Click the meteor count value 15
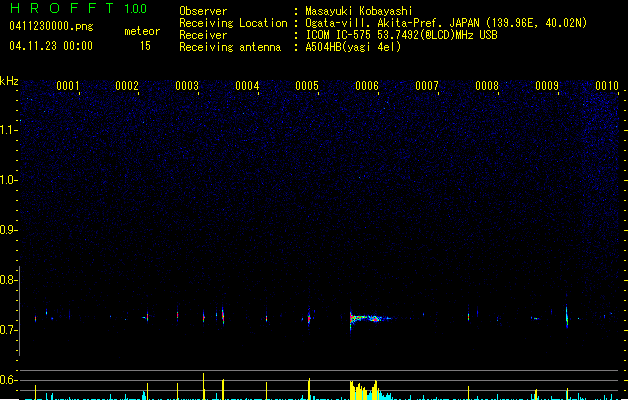The width and height of the screenshot is (629, 400). click(145, 46)
